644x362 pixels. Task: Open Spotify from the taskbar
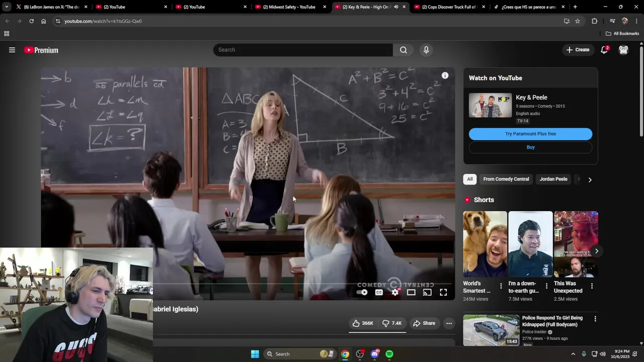point(389,354)
